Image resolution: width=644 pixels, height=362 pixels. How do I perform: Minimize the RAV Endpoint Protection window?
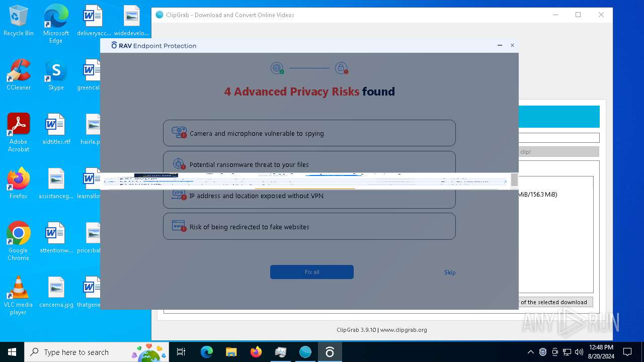(500, 45)
